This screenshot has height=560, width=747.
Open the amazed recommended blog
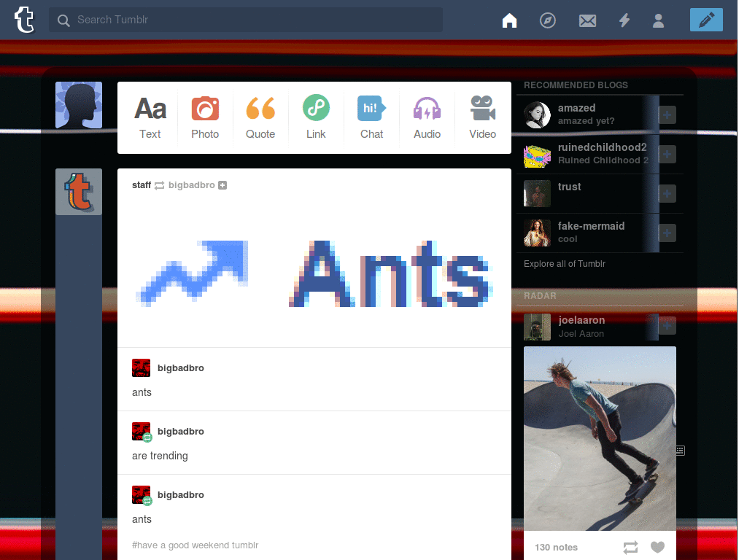[x=576, y=108]
